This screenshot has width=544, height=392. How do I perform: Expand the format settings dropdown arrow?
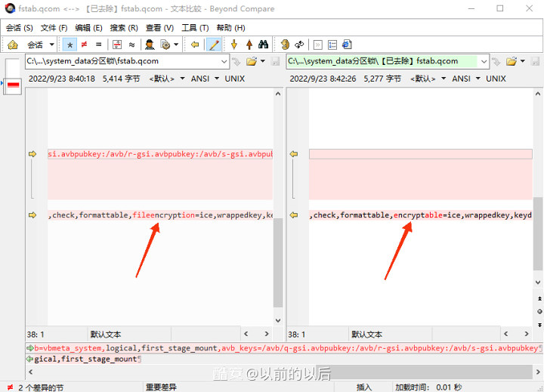(176, 45)
